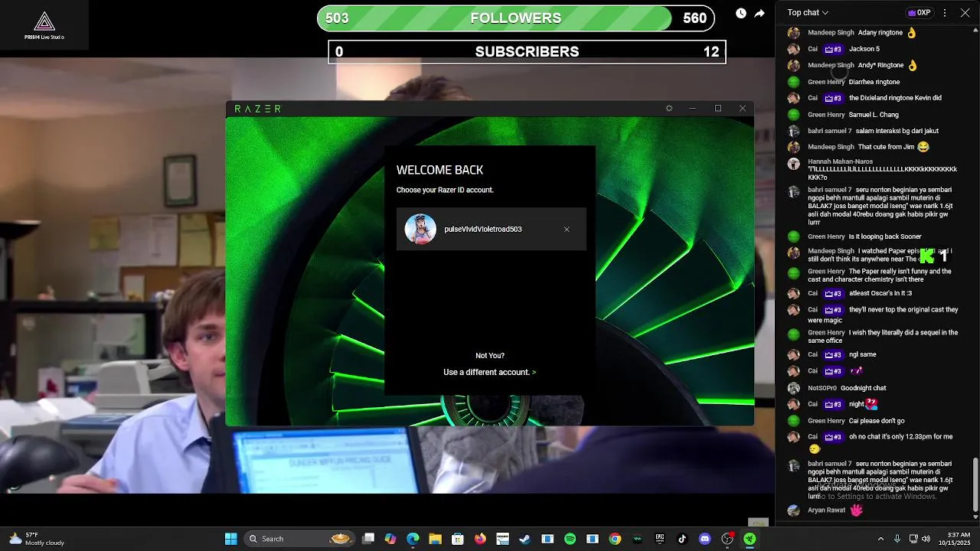This screenshot has width=980, height=551.
Task: Open Microsoft Store from the taskbar
Action: (458, 539)
